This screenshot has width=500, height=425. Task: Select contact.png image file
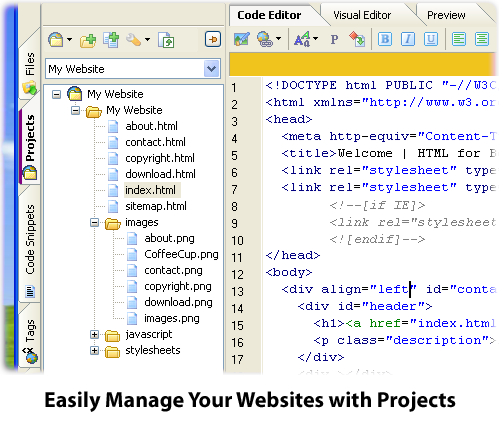173,270
